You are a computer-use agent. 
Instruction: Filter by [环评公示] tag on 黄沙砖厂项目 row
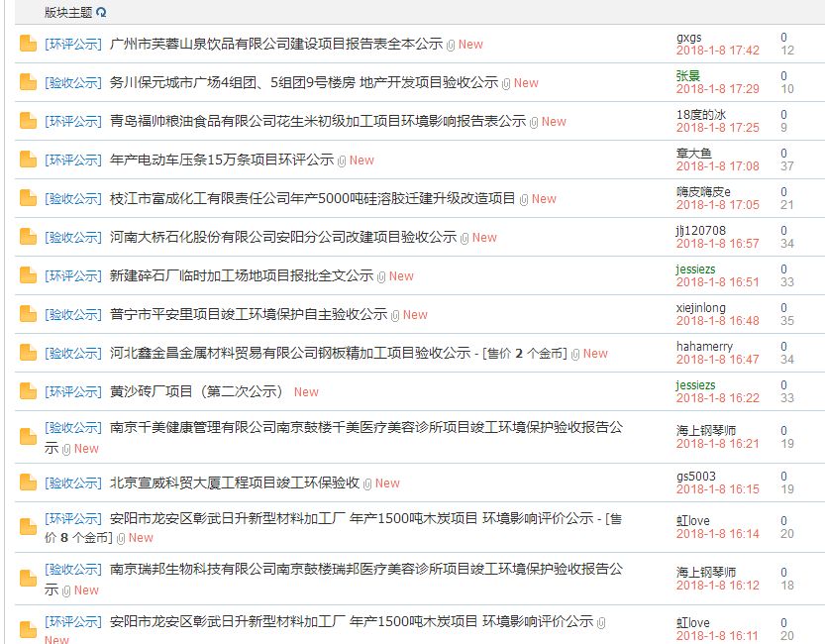[73, 391]
